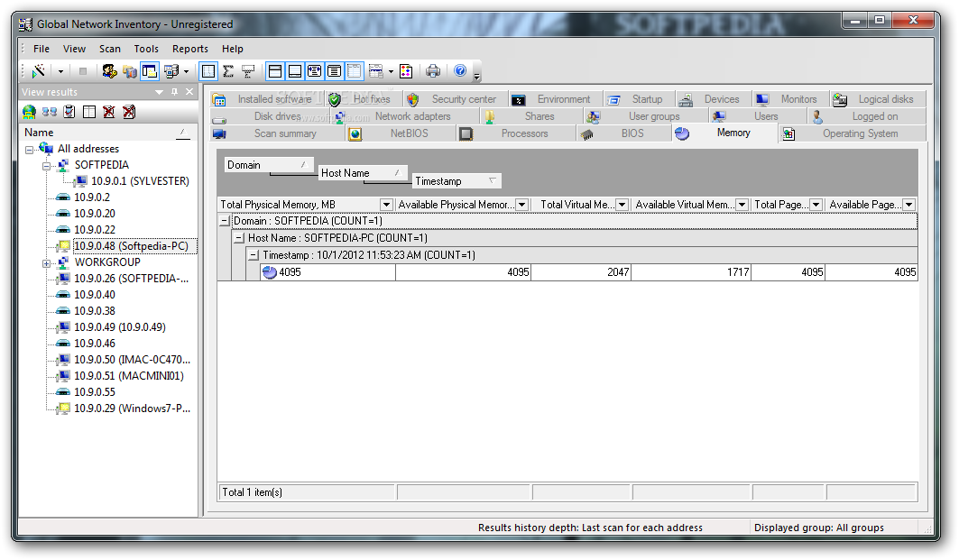Screen dimensions: 959x560
Task: Click the Host Name grouping header box
Action: (x=363, y=173)
